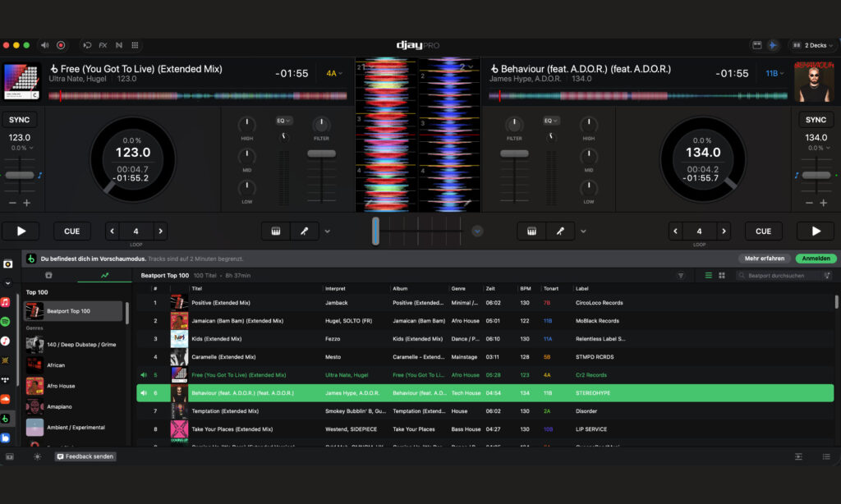The image size is (841, 504).
Task: Click the right deck microphone icon
Action: point(560,231)
